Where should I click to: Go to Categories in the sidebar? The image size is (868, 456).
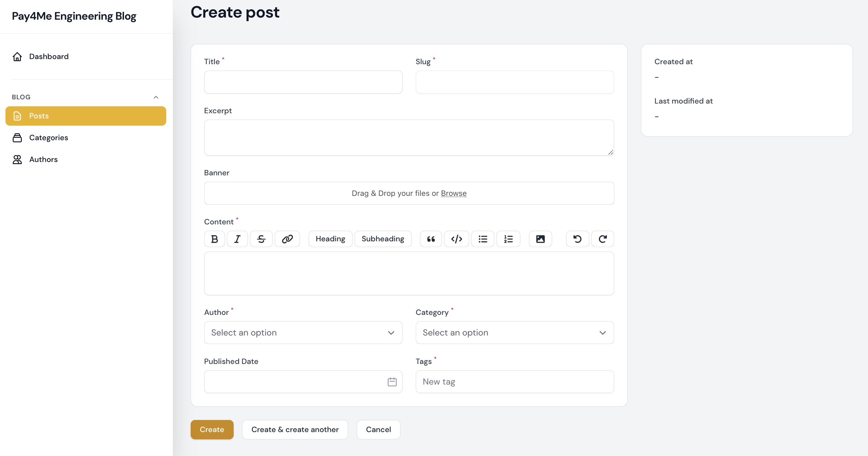[48, 137]
